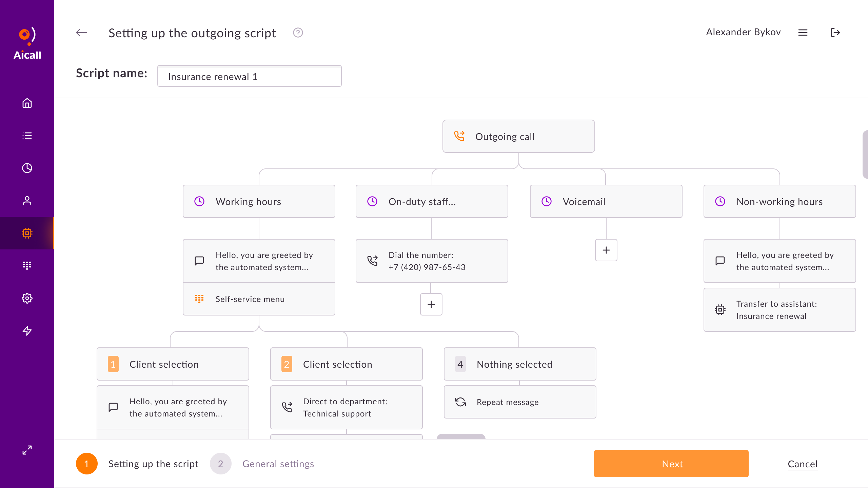Select the Self-service menu node

tap(259, 299)
